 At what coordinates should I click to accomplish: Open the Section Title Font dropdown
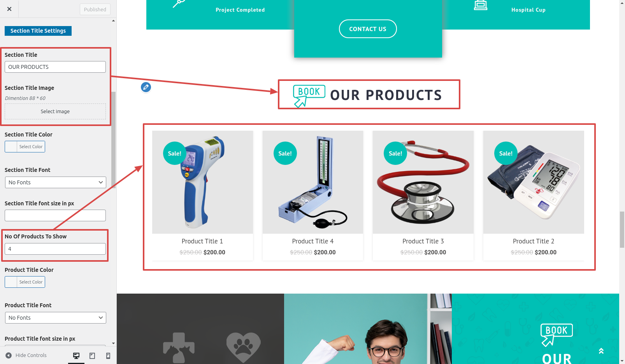55,182
